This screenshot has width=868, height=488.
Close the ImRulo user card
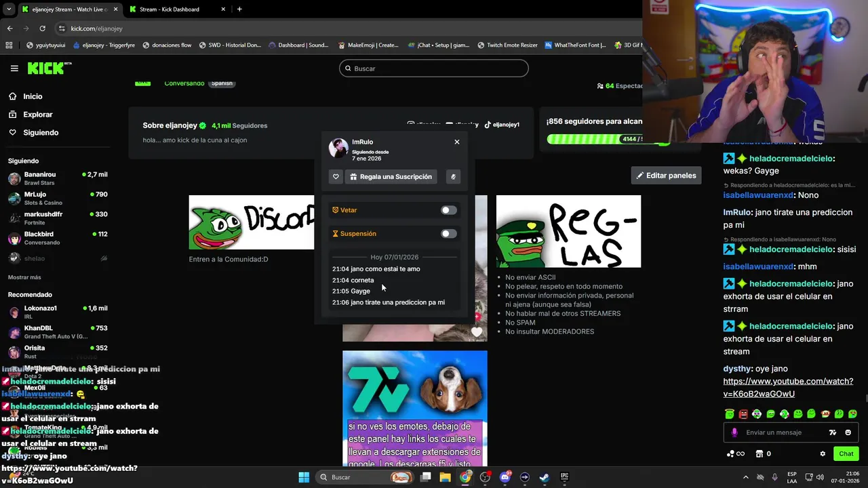(457, 142)
